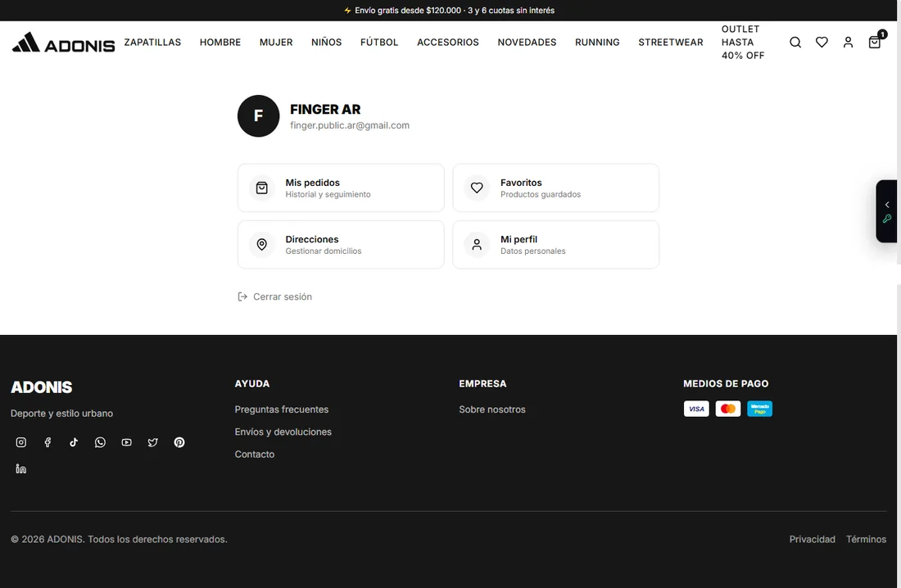Click the MEDIOS DE PAGO heading
Screen dimensions: 901x588
click(726, 383)
